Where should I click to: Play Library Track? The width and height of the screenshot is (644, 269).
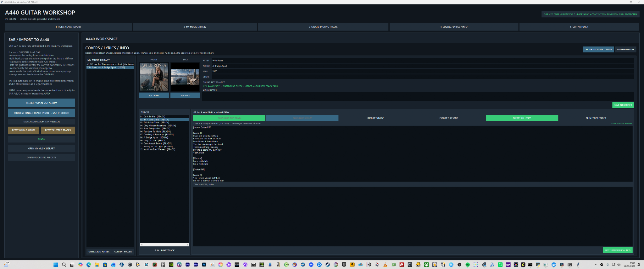click(x=164, y=250)
